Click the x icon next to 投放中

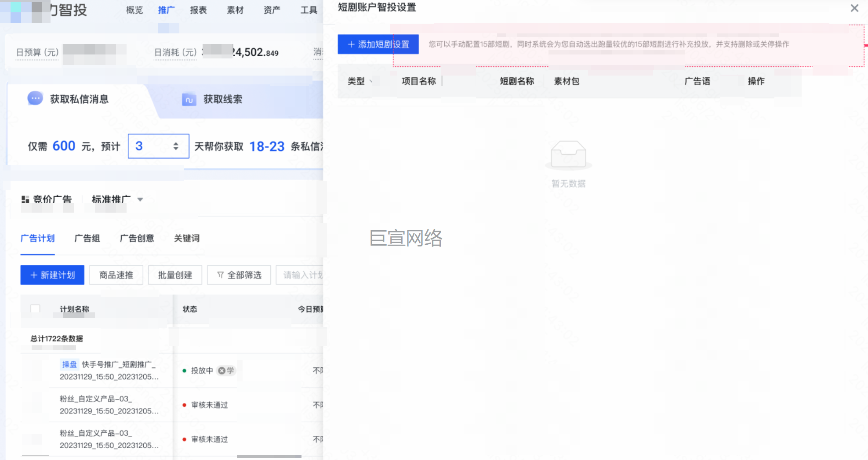pyautogui.click(x=222, y=371)
